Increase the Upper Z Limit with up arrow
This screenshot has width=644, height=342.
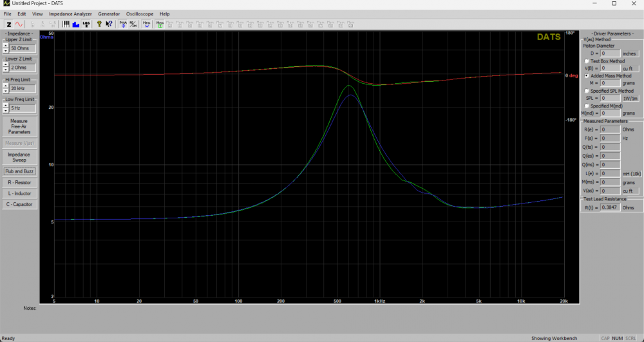(6, 46)
